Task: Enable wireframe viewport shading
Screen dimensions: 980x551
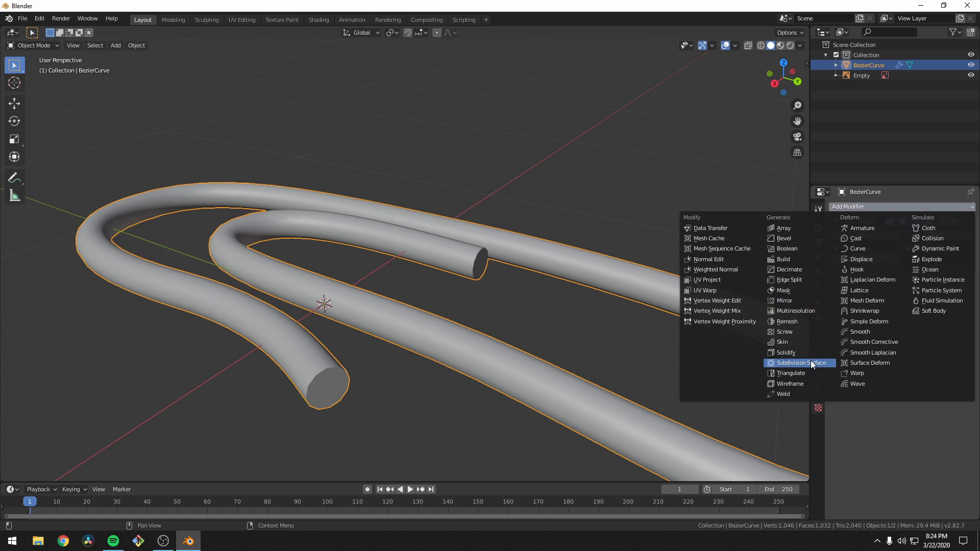Action: (761, 45)
